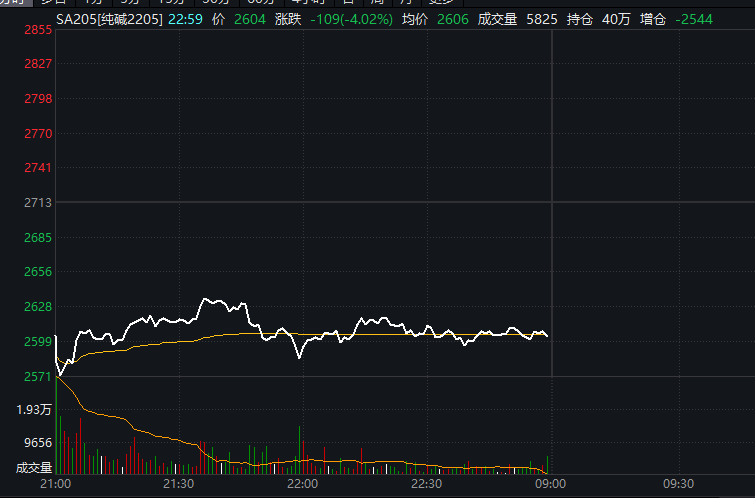Click the 1.93万 volume axis label
Screen dimensions: 755x498
click(x=34, y=410)
